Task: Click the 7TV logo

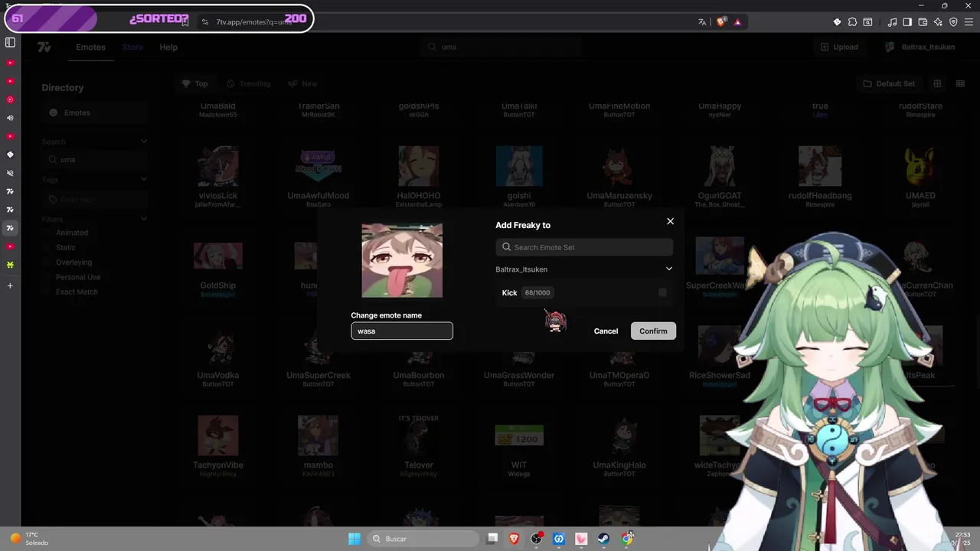Action: pyautogui.click(x=44, y=47)
